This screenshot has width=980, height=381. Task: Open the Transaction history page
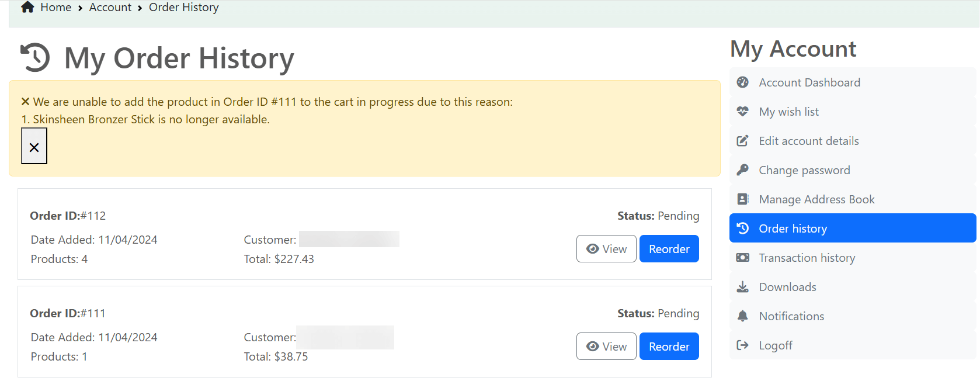coord(807,258)
